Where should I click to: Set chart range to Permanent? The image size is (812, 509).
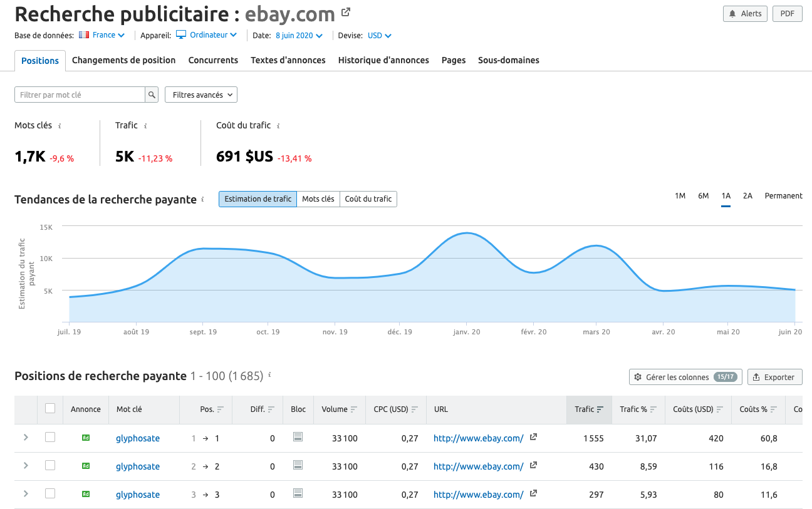pyautogui.click(x=783, y=196)
